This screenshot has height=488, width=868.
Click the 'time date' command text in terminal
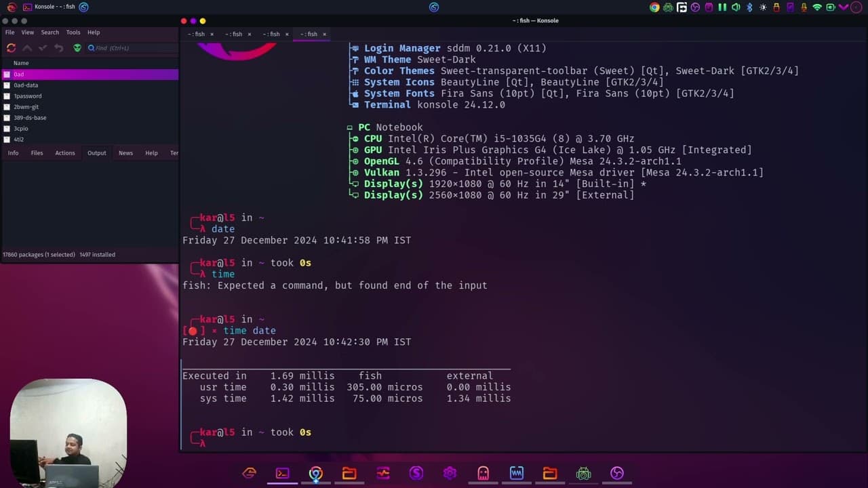(250, 331)
